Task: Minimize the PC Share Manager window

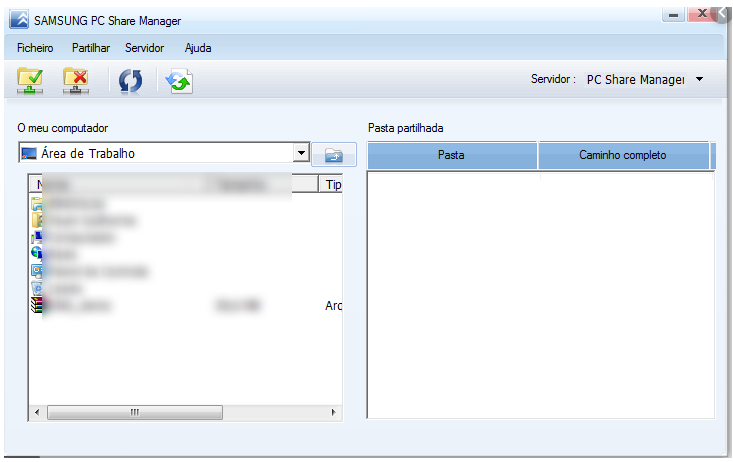Action: tap(674, 14)
